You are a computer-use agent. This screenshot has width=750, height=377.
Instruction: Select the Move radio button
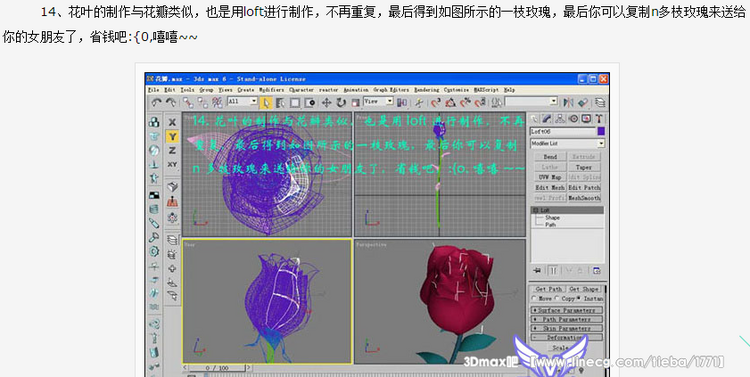[x=535, y=298]
